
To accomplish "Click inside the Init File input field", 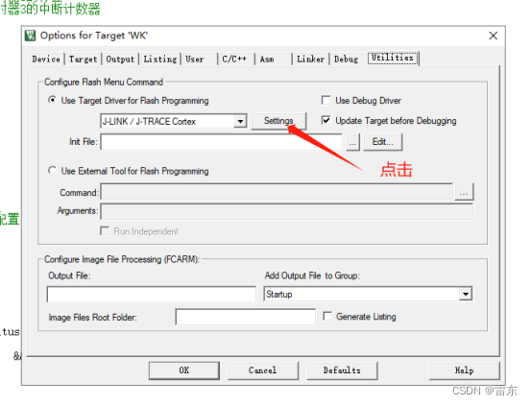I will [221, 142].
